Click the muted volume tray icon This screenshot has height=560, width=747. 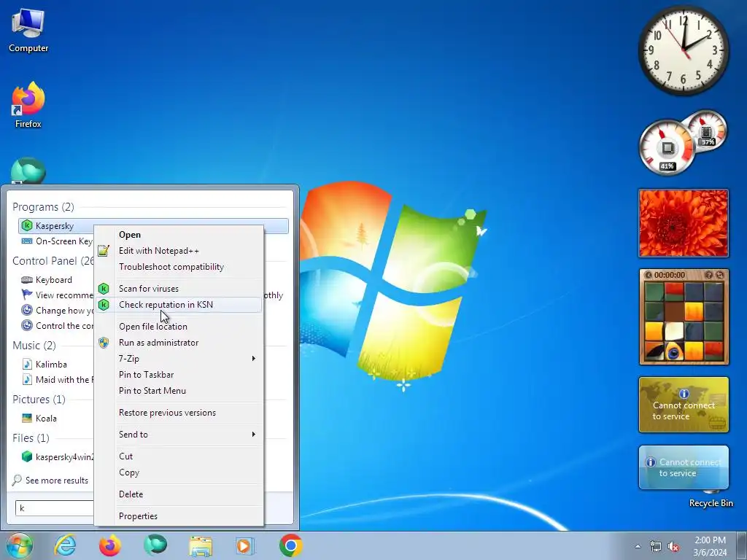tap(673, 547)
